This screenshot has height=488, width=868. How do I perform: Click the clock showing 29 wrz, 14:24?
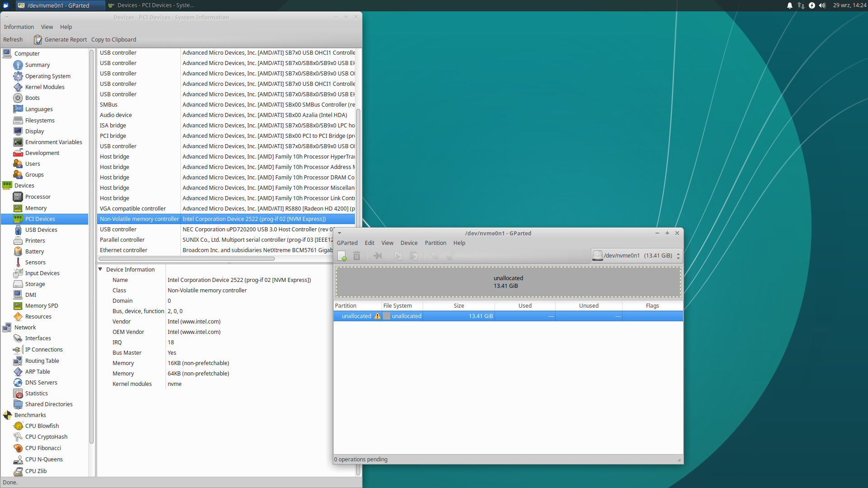849,5
